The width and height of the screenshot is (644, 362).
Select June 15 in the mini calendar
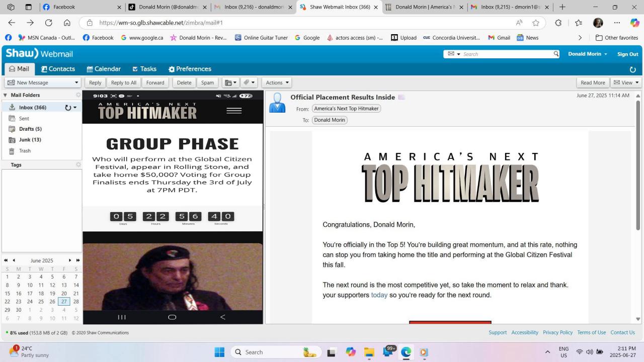tap(7, 294)
